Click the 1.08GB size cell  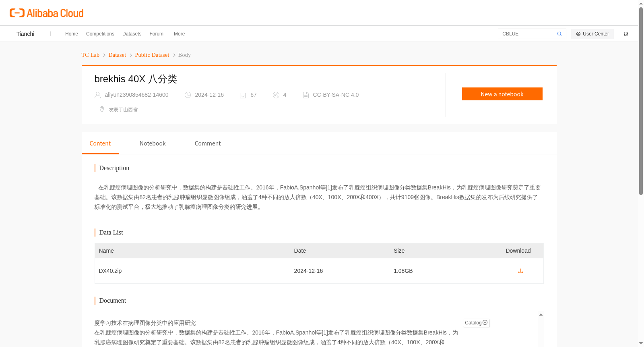point(403,271)
